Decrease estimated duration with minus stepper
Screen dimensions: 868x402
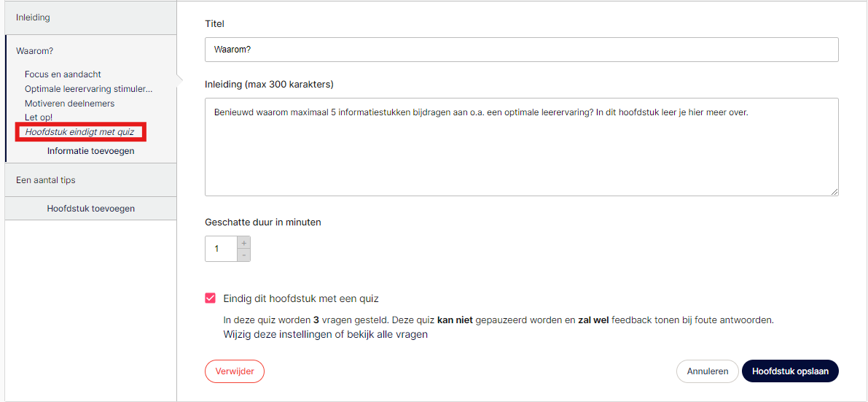243,255
